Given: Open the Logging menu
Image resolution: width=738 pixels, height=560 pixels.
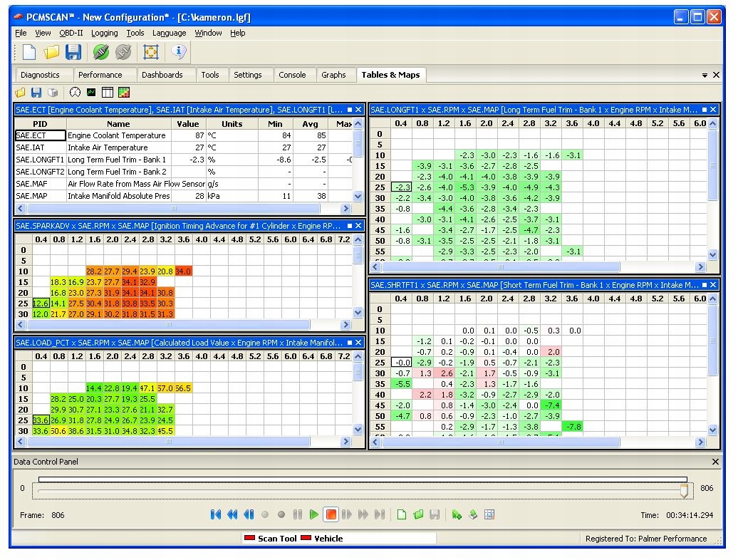Looking at the screenshot, I should click(x=104, y=33).
